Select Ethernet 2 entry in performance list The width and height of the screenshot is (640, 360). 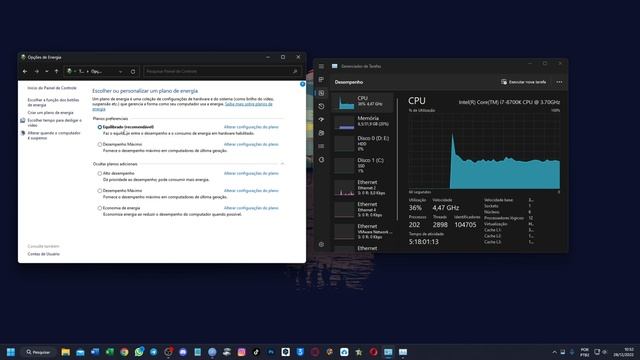pyautogui.click(x=363, y=187)
